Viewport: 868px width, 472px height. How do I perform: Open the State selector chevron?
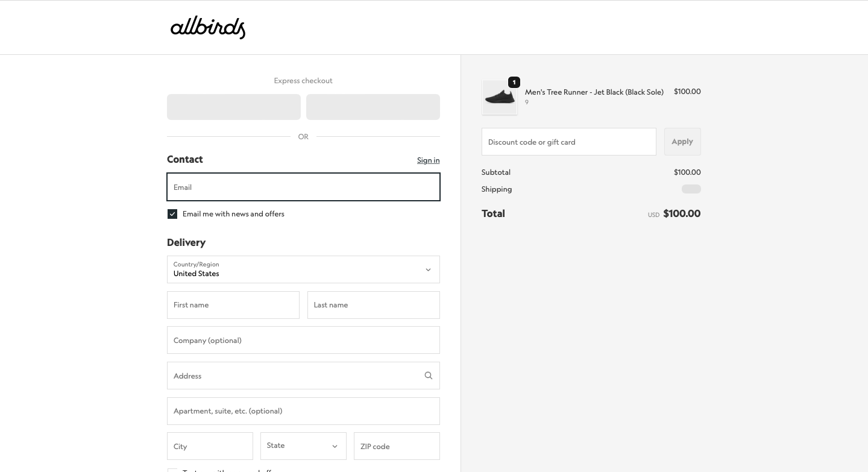click(334, 446)
